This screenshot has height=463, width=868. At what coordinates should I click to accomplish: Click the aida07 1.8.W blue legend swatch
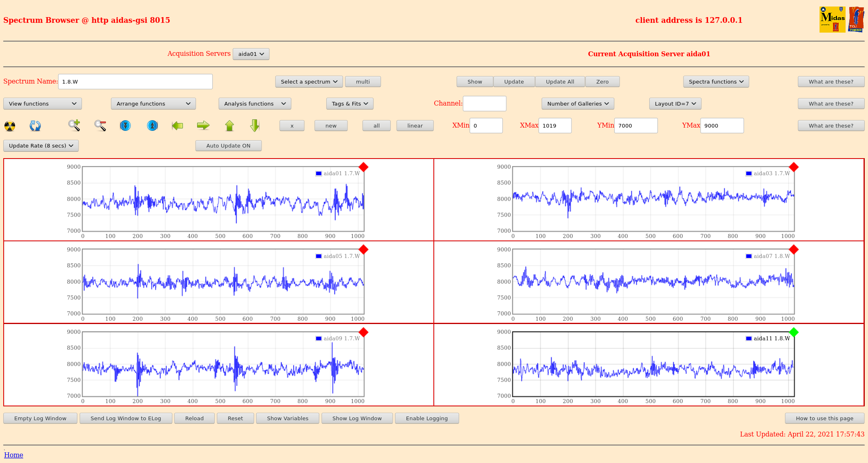coord(749,256)
